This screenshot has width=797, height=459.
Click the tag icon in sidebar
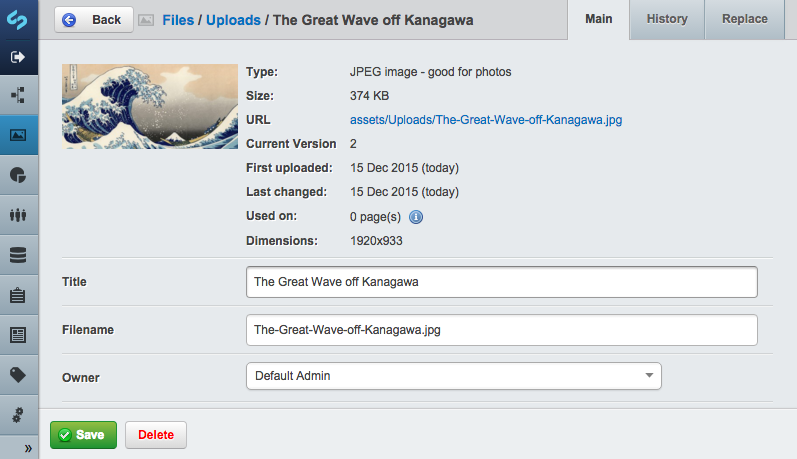tap(18, 375)
